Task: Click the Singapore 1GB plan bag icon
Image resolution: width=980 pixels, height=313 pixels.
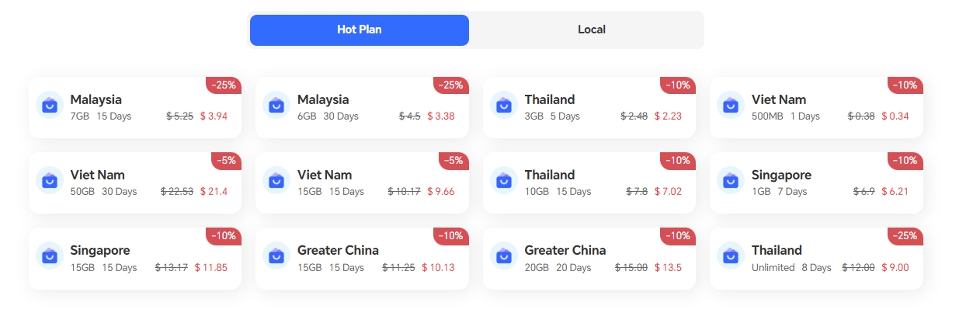Action: [x=731, y=180]
